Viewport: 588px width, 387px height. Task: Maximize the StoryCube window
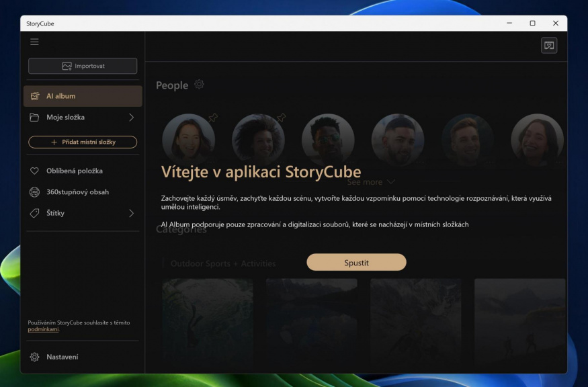pos(532,24)
